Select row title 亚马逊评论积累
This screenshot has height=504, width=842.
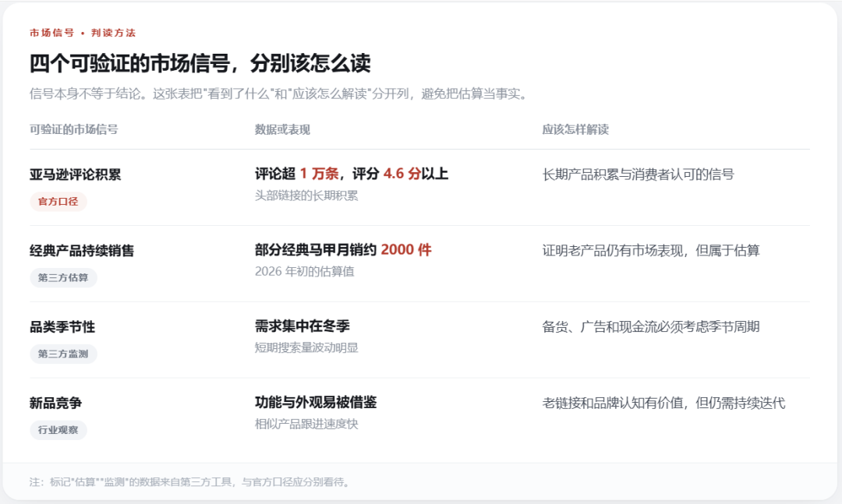pos(75,174)
